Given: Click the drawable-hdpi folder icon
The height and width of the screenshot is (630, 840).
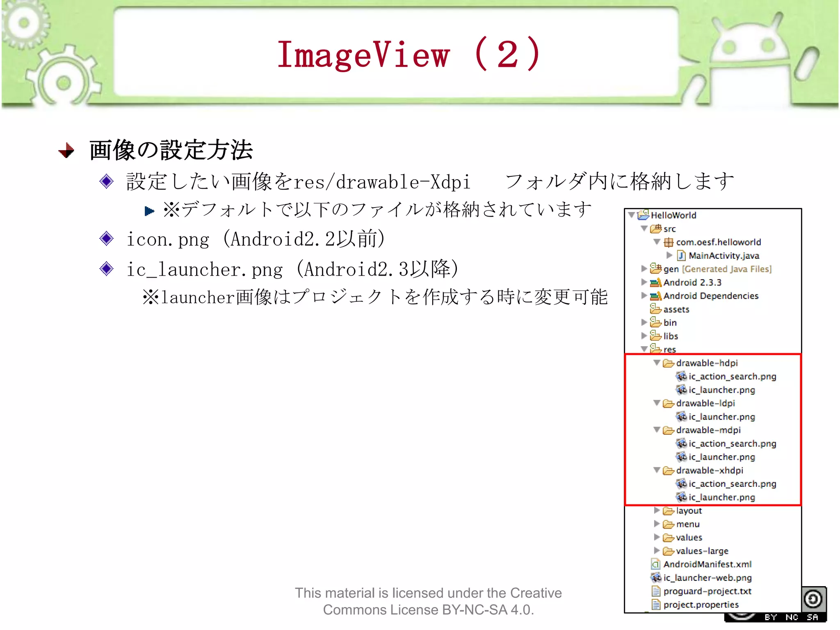Looking at the screenshot, I should [669, 363].
